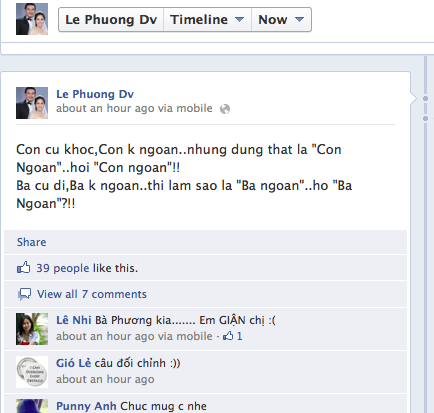Click the post author's wedding photo avatar

pos(32,103)
